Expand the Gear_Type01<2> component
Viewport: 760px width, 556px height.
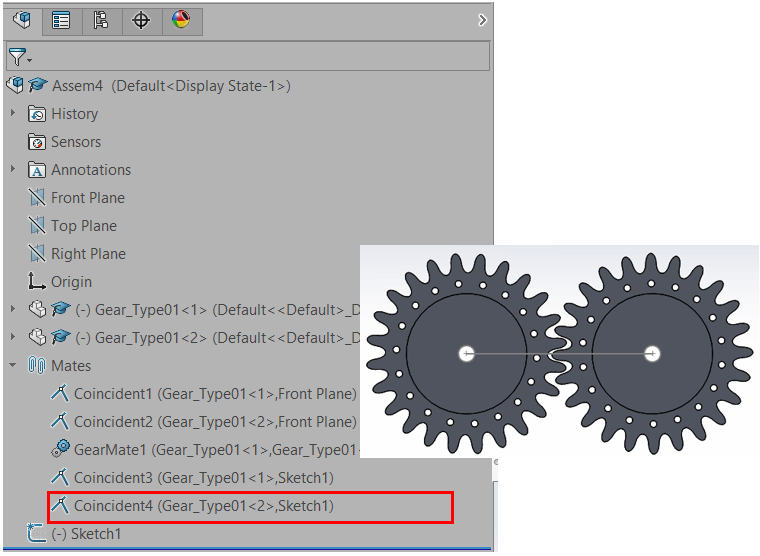[13, 337]
